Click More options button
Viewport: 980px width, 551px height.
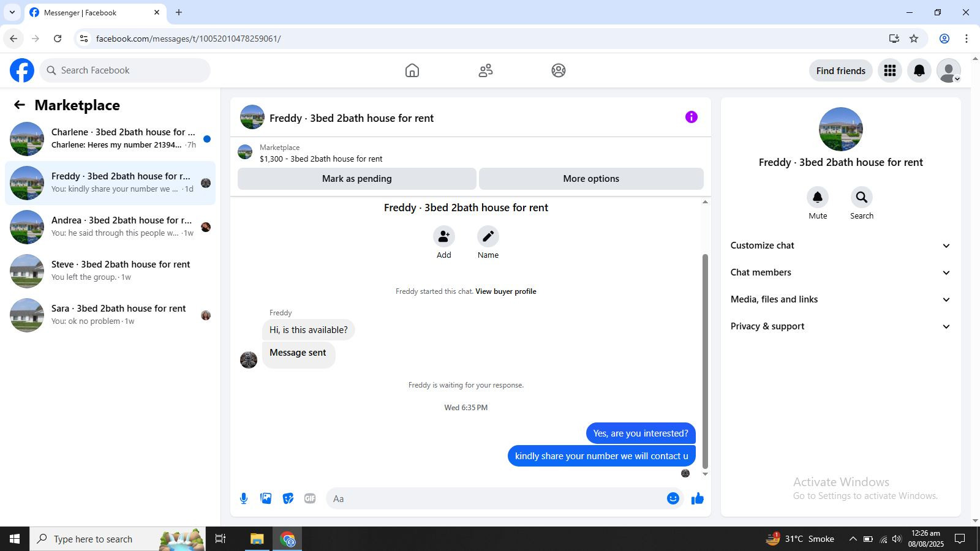591,179
